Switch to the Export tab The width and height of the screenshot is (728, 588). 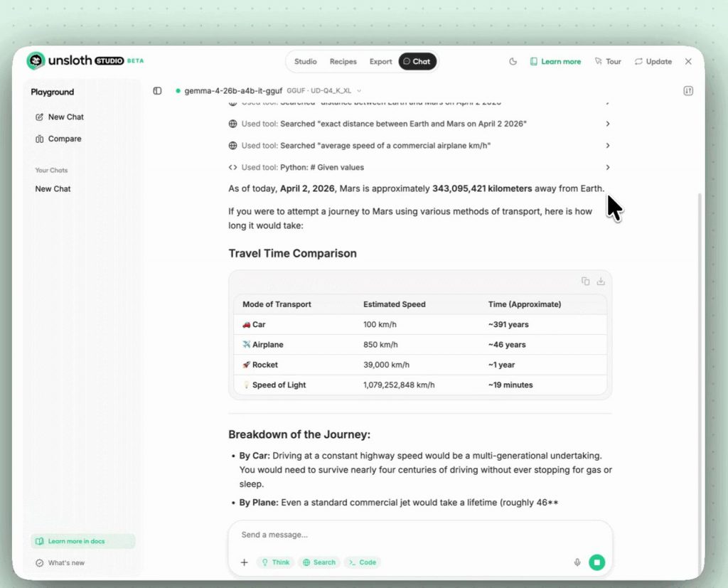380,62
